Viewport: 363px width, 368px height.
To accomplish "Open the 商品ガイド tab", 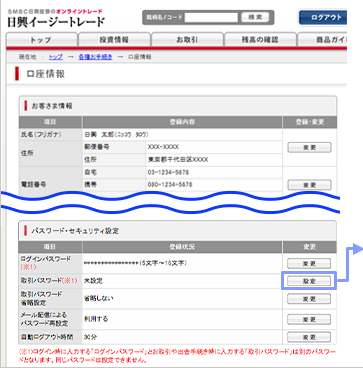I will coord(322,40).
